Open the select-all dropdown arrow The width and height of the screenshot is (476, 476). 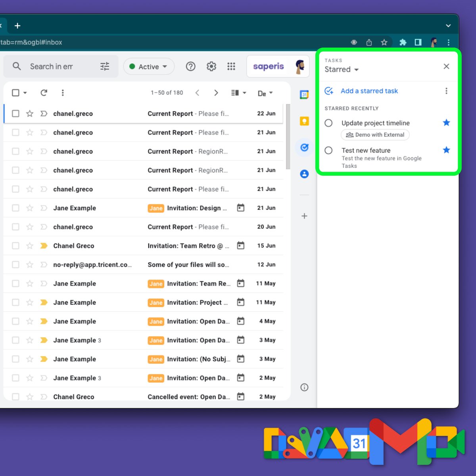(25, 92)
